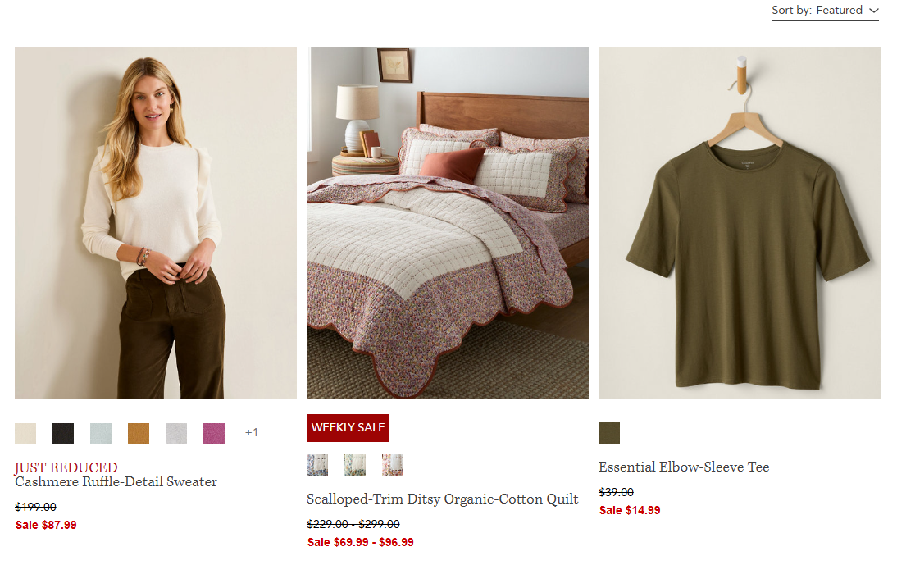897x588 pixels.
Task: Open the olive tee on hanger image
Action: pyautogui.click(x=740, y=223)
